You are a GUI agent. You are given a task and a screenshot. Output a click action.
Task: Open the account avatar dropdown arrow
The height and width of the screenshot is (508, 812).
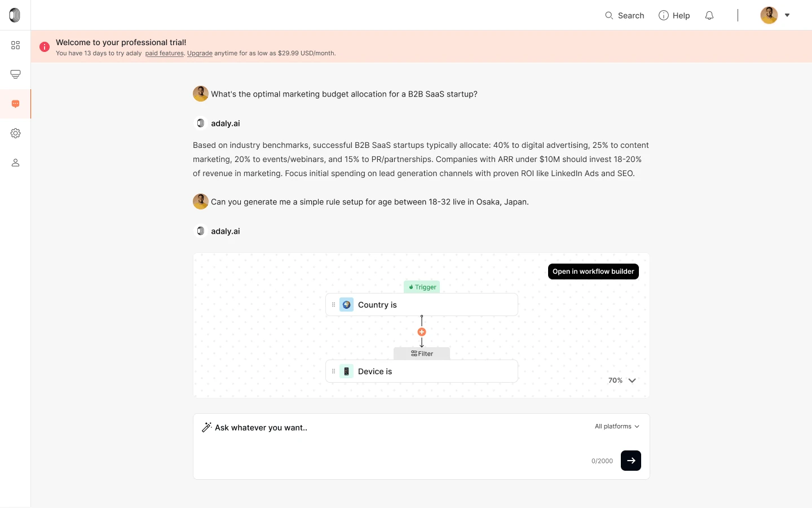coord(787,15)
